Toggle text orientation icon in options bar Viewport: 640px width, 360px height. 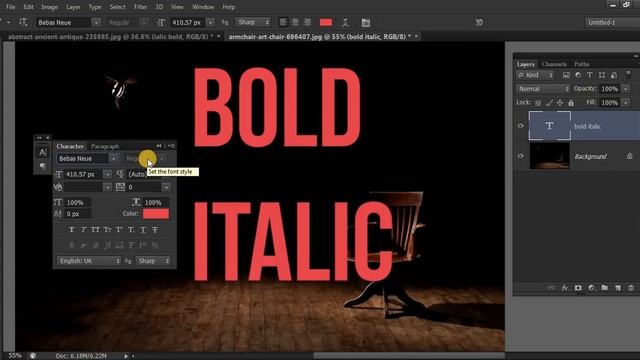click(23, 22)
